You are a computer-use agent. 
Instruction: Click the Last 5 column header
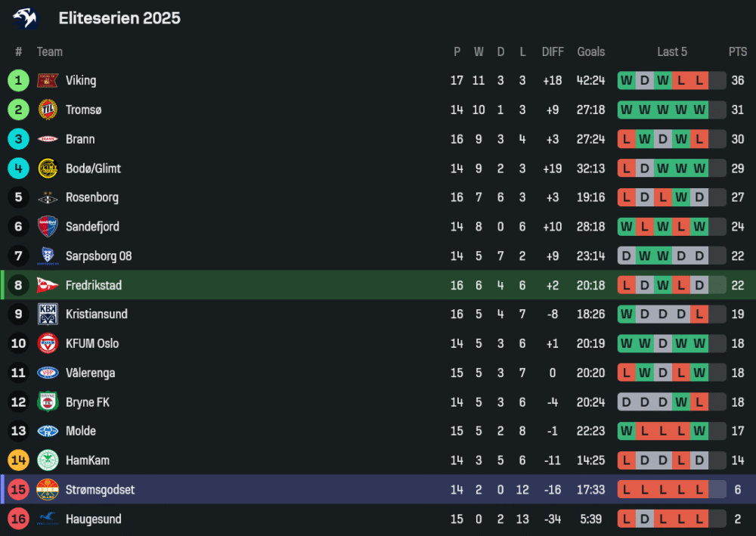[x=672, y=51]
